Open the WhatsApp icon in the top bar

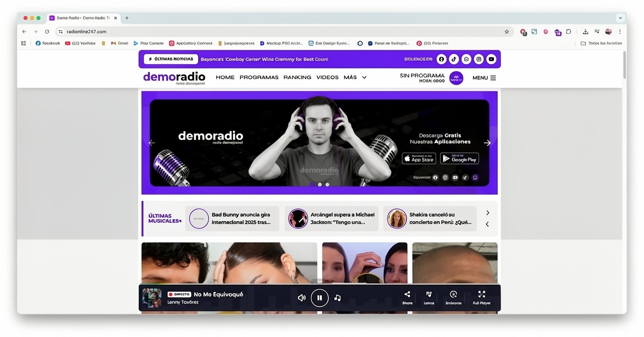[x=466, y=59]
